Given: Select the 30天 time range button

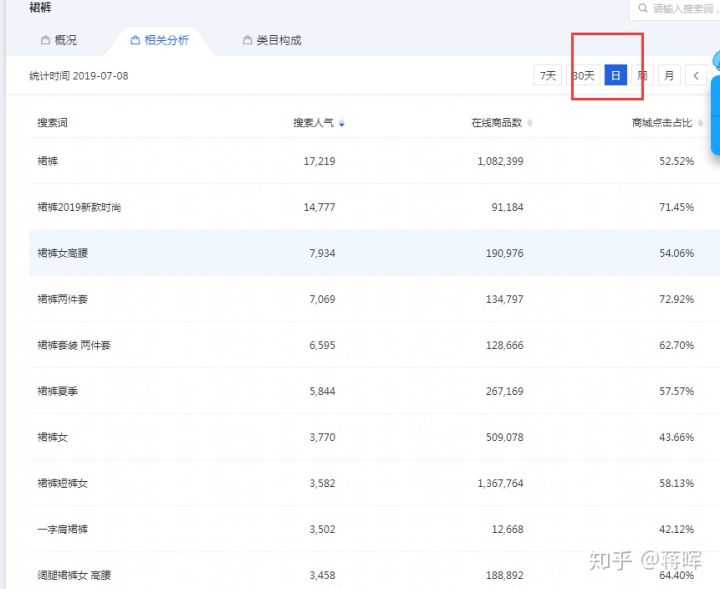Looking at the screenshot, I should click(x=583, y=75).
